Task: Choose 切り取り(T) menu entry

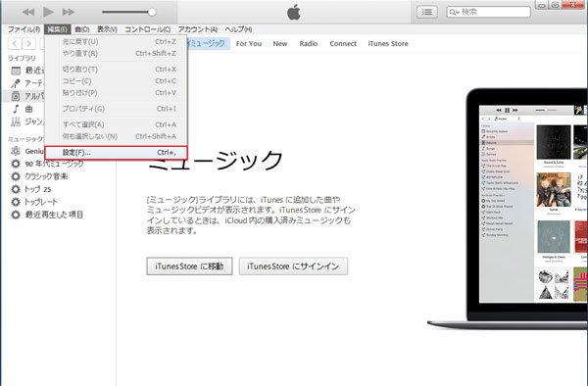Action: [x=116, y=70]
